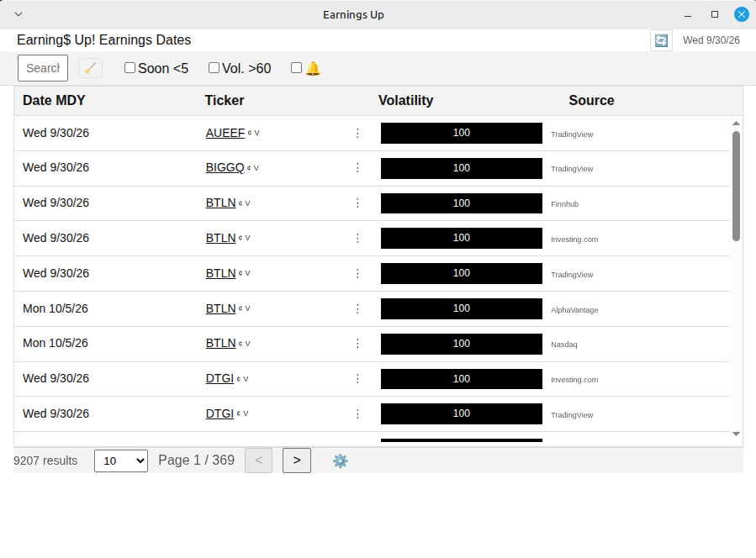Clear the search with the broom icon

point(90,68)
